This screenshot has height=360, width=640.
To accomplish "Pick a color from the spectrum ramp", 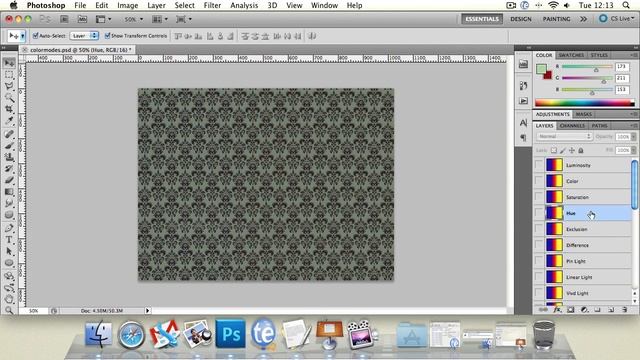I will tap(584, 103).
